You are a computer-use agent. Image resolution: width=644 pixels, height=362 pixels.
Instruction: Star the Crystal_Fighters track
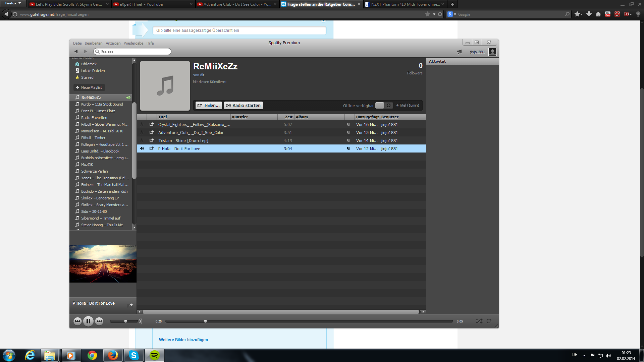click(x=142, y=124)
